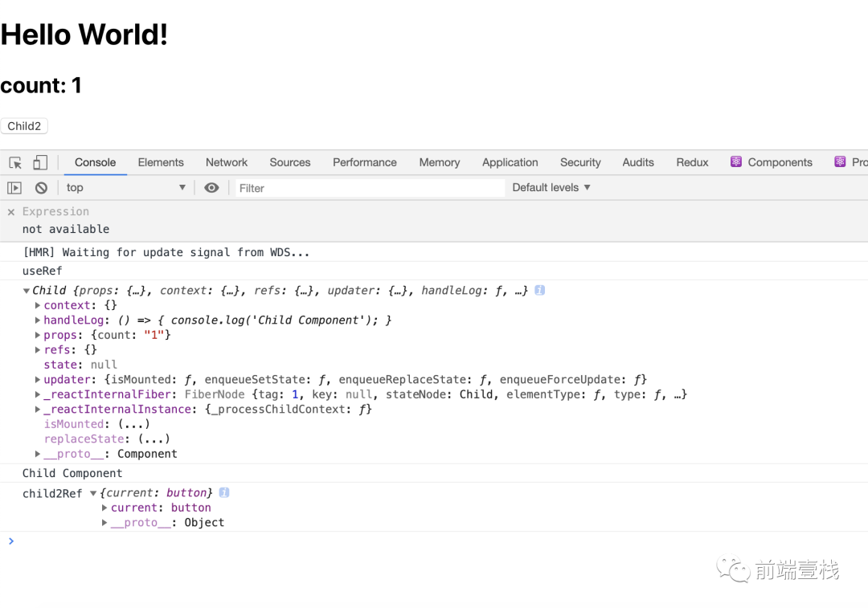Open the Audits tab
This screenshot has height=608, width=868.
[638, 163]
